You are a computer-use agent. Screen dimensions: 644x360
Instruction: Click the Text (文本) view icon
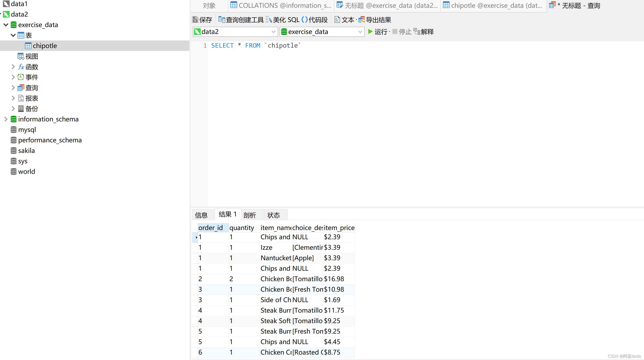(337, 19)
